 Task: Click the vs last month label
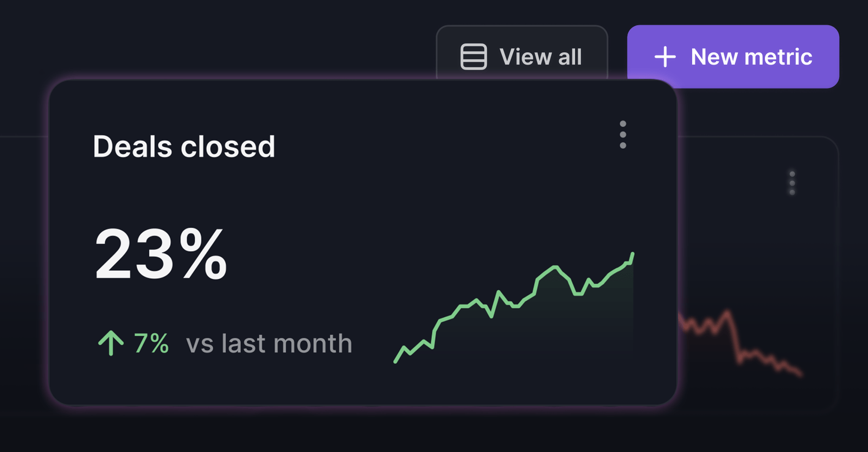(269, 343)
